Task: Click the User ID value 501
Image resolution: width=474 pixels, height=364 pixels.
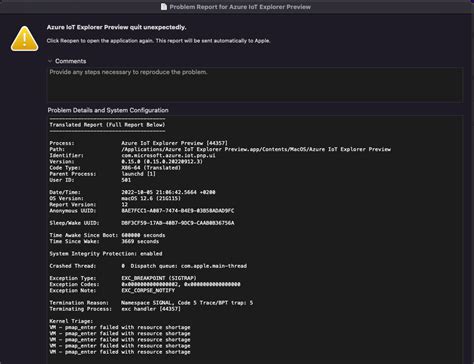Action: pyautogui.click(x=126, y=180)
